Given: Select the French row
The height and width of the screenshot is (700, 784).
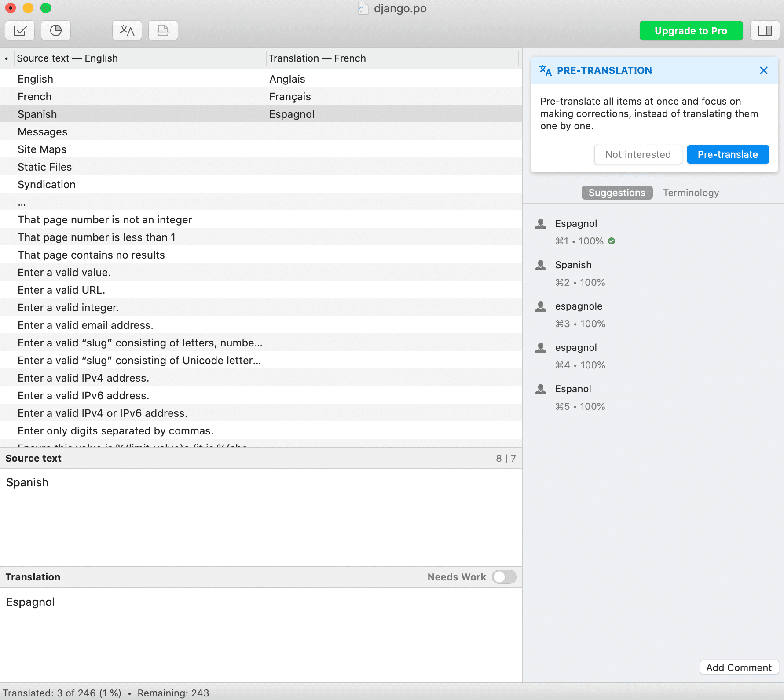Looking at the screenshot, I should [x=261, y=96].
